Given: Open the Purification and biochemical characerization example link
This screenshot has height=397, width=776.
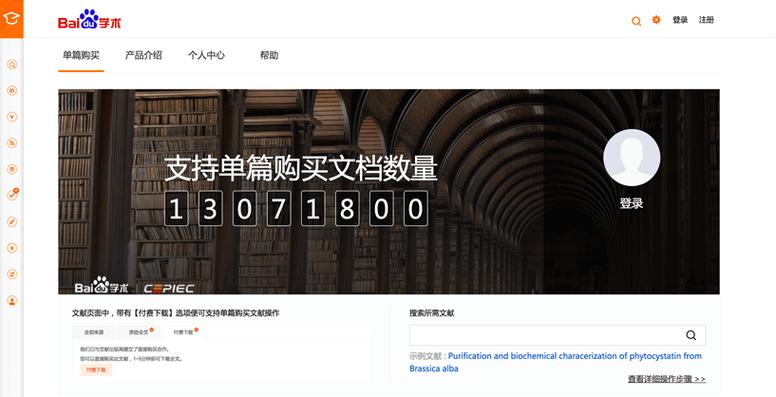Looking at the screenshot, I should pyautogui.click(x=555, y=362).
